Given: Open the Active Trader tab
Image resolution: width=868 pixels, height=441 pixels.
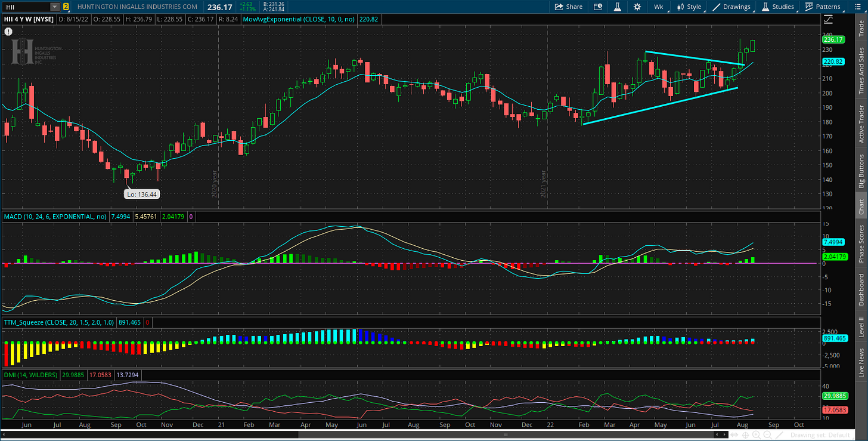Looking at the screenshot, I should point(861,124).
